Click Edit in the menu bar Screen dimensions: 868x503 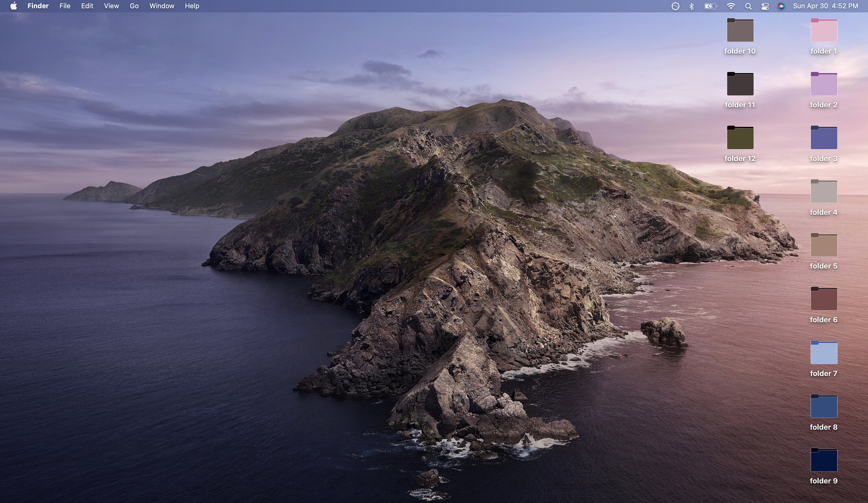[87, 6]
